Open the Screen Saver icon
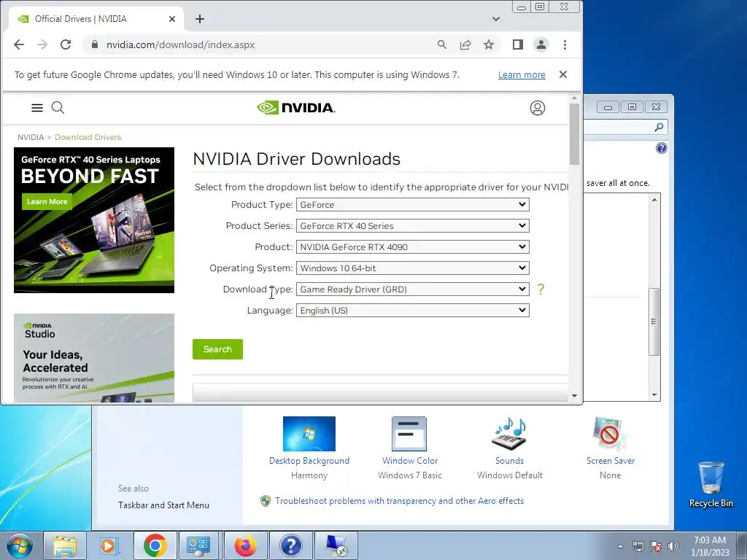Image resolution: width=747 pixels, height=560 pixels. click(x=611, y=434)
